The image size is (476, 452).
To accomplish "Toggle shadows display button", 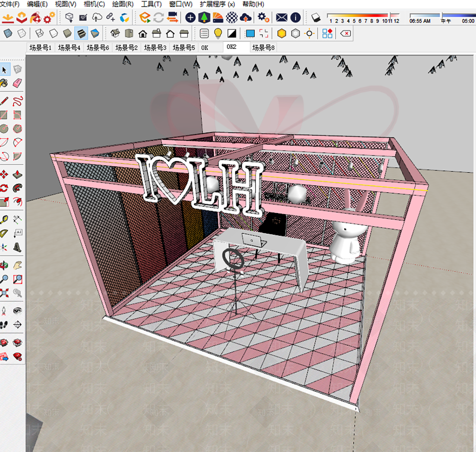I will coord(316,18).
